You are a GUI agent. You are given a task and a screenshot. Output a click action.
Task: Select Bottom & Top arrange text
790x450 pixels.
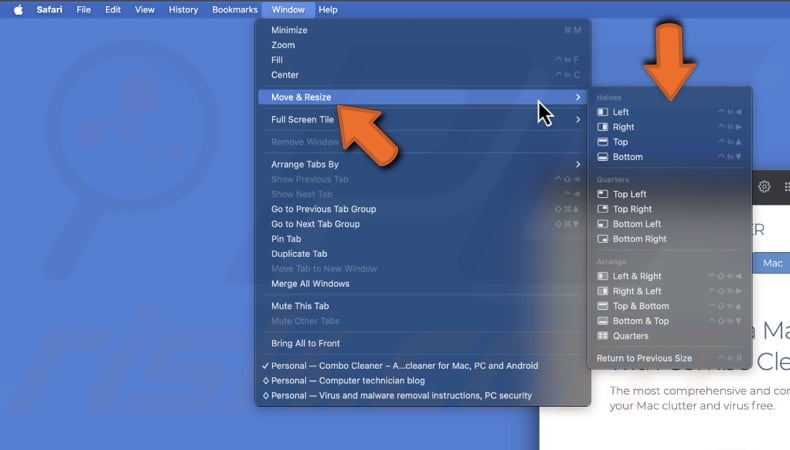[x=641, y=321]
